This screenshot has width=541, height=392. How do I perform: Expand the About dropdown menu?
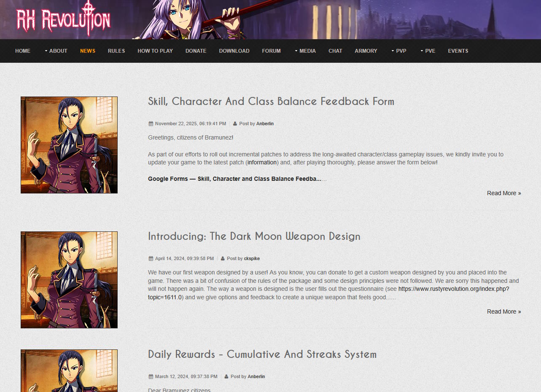tap(56, 51)
